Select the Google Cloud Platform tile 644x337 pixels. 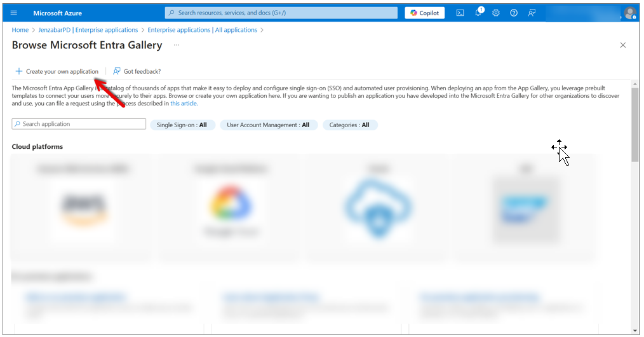pos(231,207)
